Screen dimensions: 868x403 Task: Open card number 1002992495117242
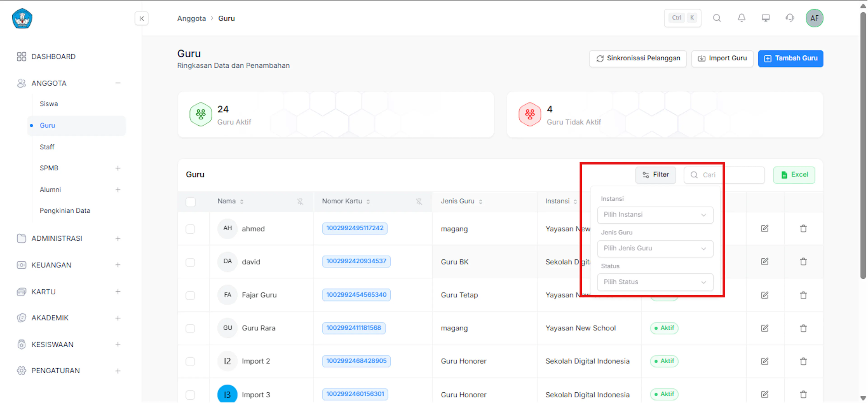coord(354,228)
